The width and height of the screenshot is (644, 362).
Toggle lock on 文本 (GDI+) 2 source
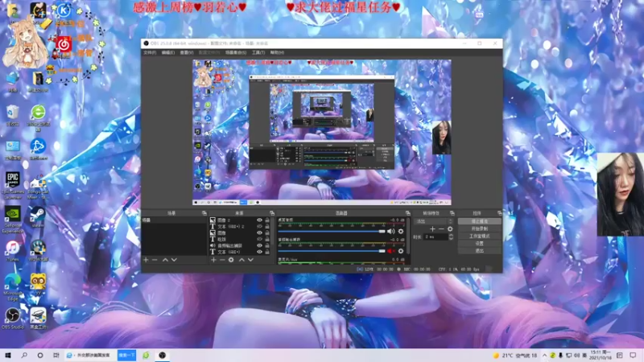point(267,227)
